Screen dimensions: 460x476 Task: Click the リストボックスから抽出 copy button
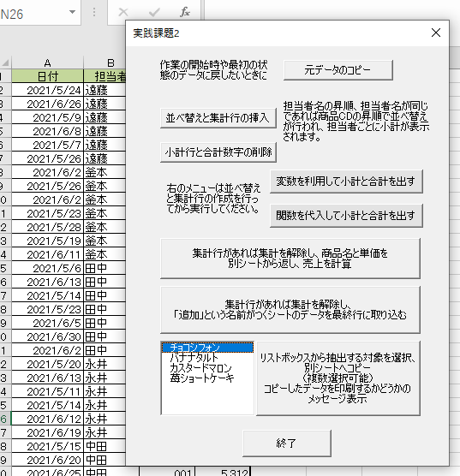(x=338, y=378)
